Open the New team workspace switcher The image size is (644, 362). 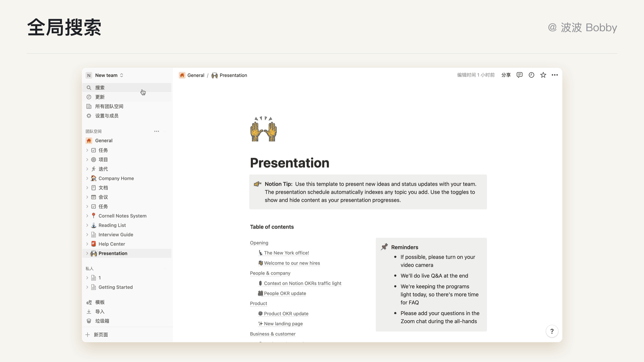106,75
